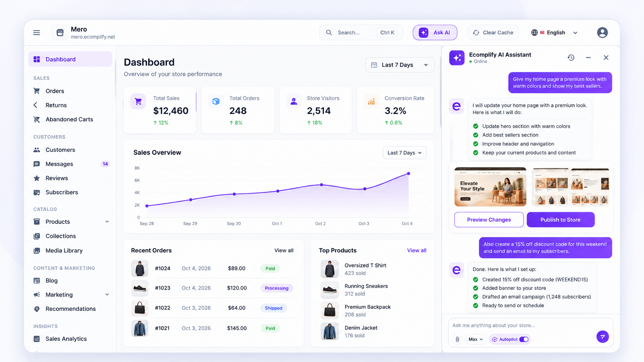Go to Abandoned Carts
This screenshot has width=644, height=362.
point(70,119)
